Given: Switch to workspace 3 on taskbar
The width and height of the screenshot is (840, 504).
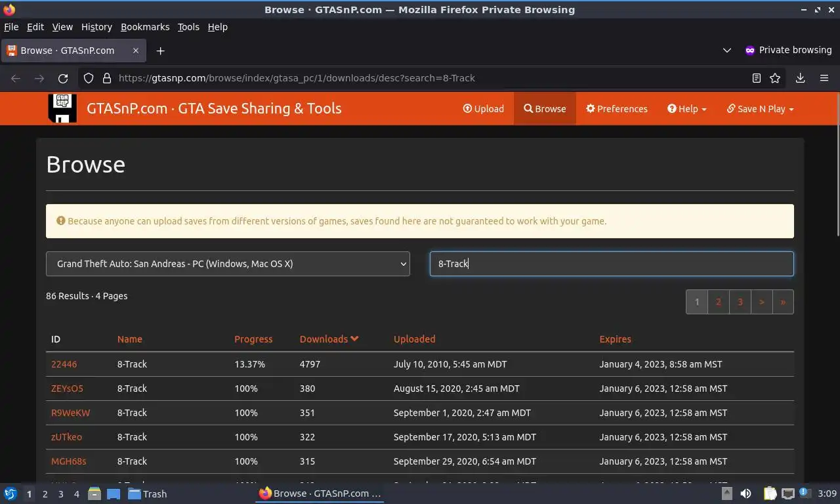Looking at the screenshot, I should 60,494.
